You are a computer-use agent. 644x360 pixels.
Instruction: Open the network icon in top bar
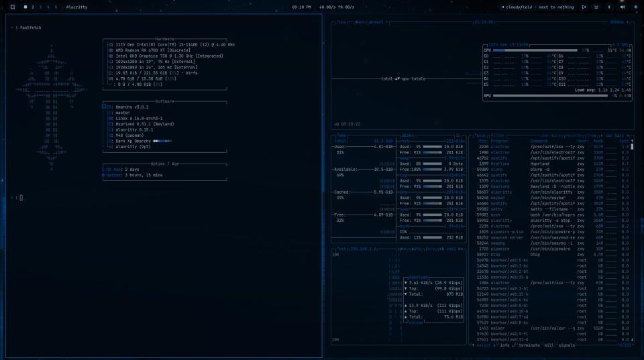596,7
